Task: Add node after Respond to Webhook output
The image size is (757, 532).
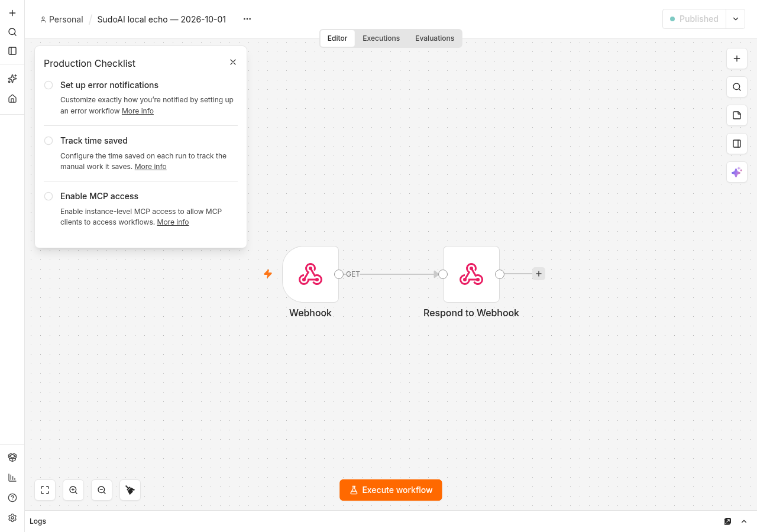Action: click(x=539, y=274)
